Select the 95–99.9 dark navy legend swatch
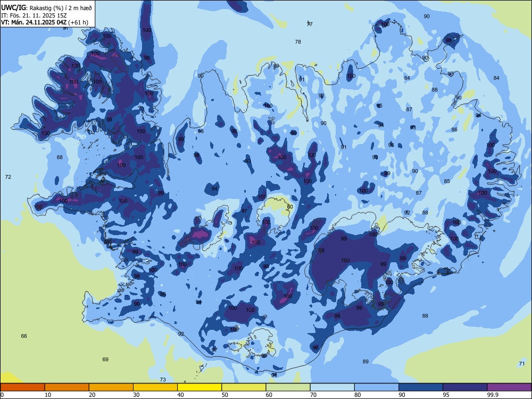The height and width of the screenshot is (399, 532). click(465, 387)
